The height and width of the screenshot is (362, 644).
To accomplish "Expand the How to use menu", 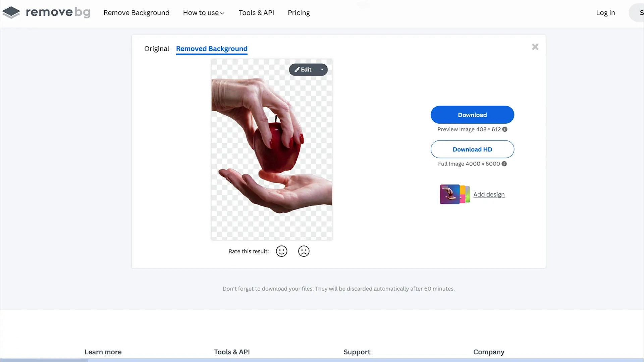I will point(204,13).
